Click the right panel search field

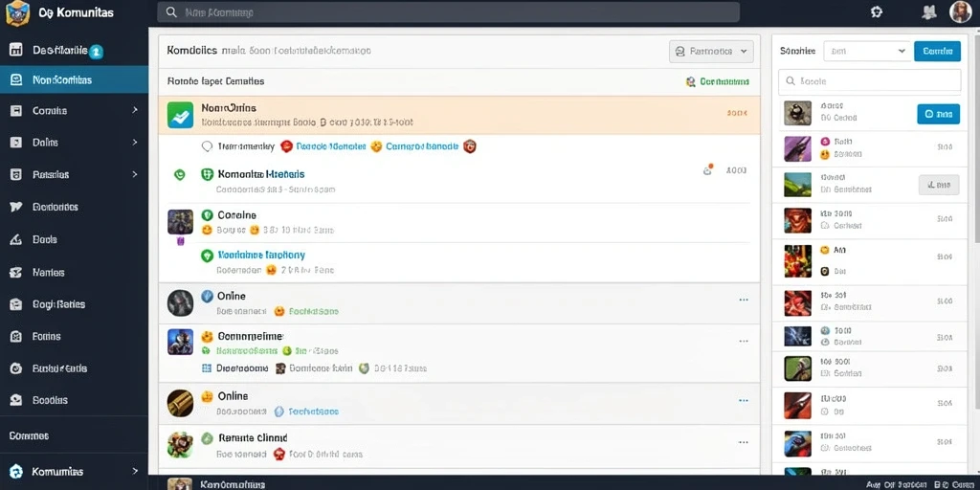point(869,81)
